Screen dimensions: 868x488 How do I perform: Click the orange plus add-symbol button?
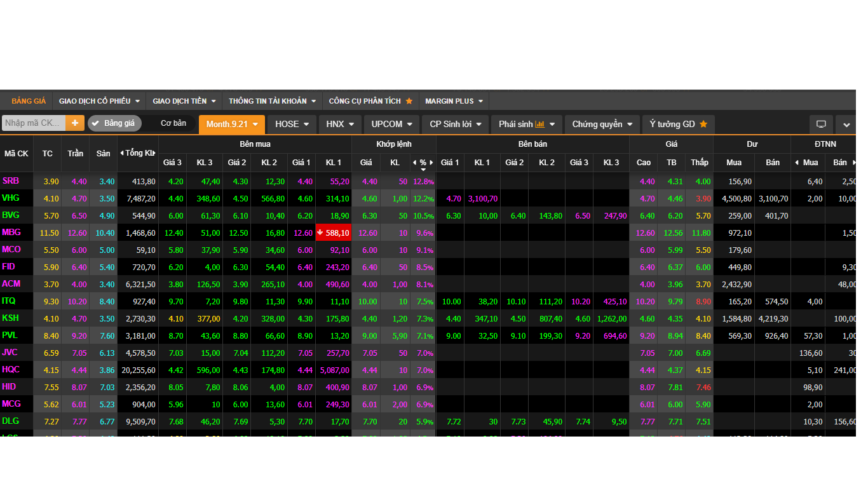click(x=75, y=123)
